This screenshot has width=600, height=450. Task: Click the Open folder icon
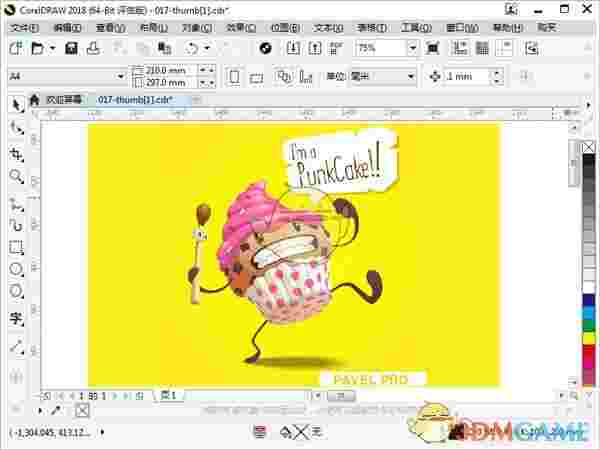[x=38, y=48]
